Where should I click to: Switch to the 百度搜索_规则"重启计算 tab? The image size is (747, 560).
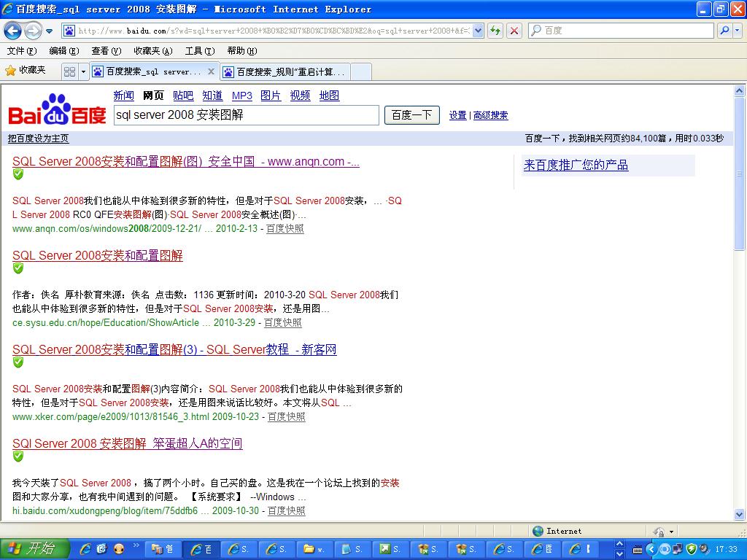click(x=285, y=71)
